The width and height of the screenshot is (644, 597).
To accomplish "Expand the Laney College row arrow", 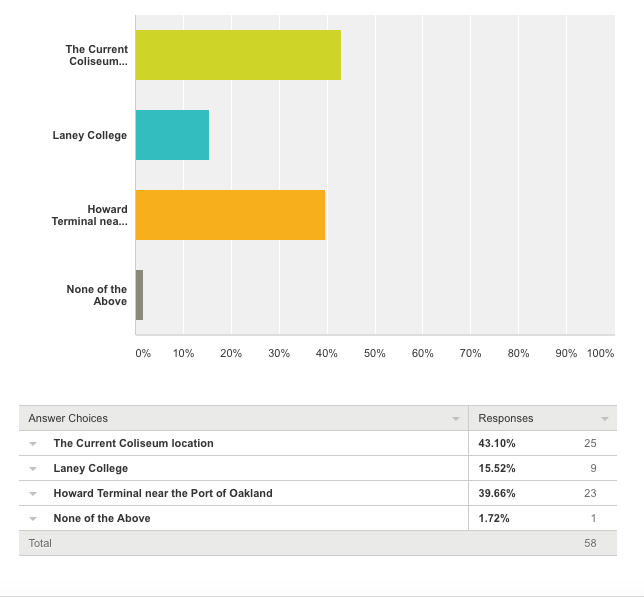I will [x=32, y=468].
